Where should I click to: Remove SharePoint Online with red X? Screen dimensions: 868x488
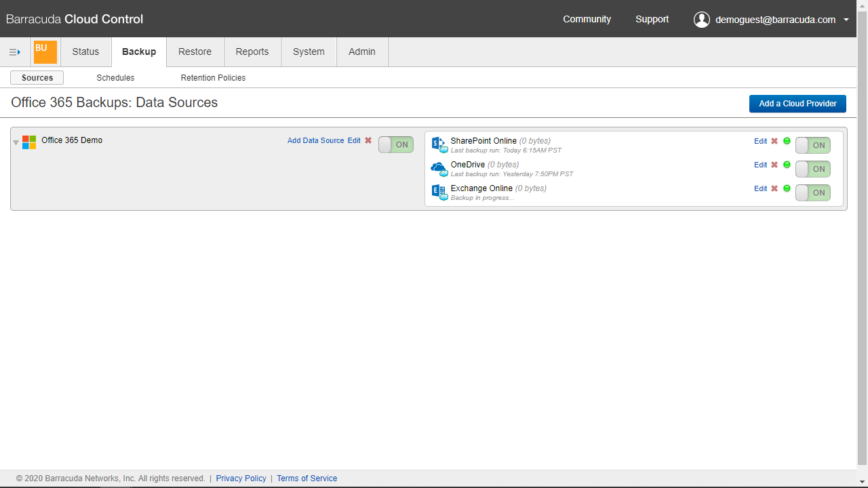774,141
